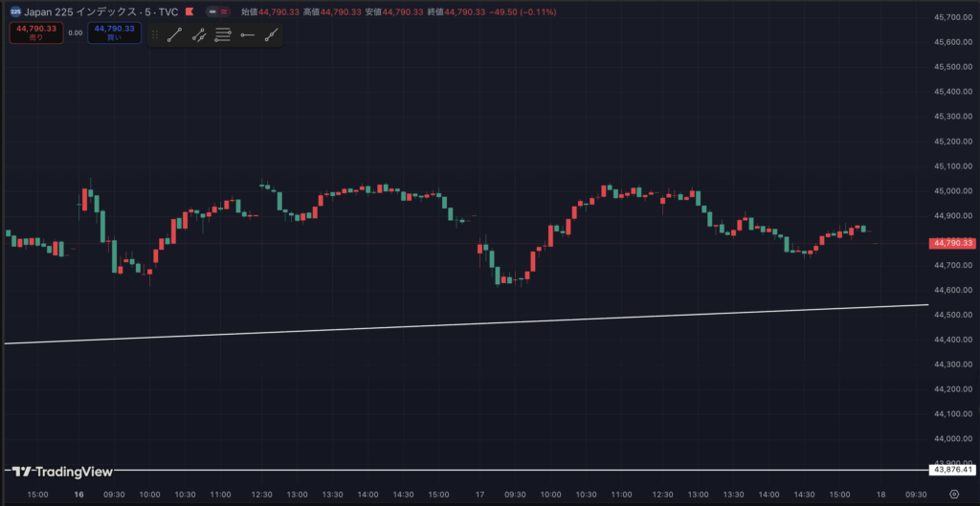The width and height of the screenshot is (980, 506).
Task: Select the horizontal ray drawing tool
Action: pyautogui.click(x=248, y=34)
